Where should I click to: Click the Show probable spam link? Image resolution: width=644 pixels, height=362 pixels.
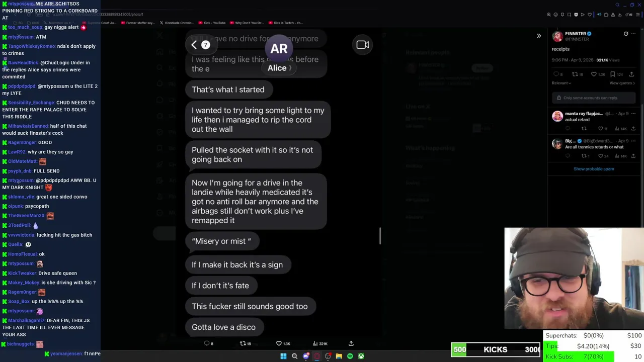pyautogui.click(x=594, y=169)
